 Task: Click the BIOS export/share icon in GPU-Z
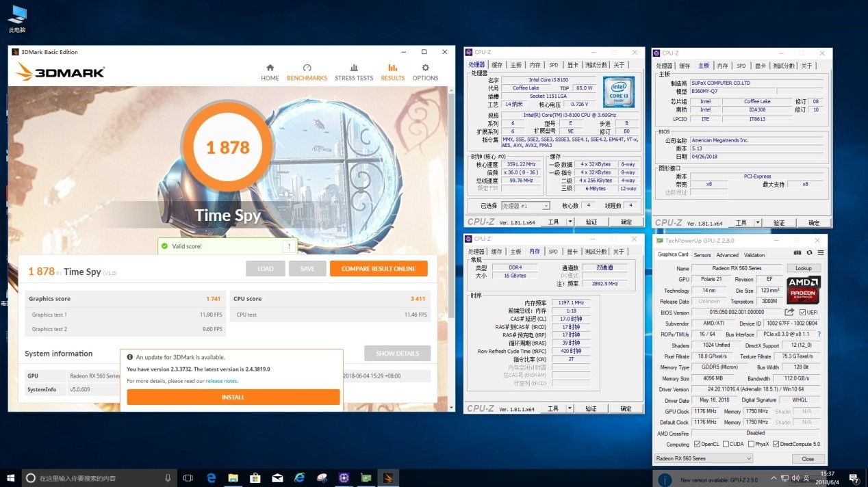pos(789,312)
